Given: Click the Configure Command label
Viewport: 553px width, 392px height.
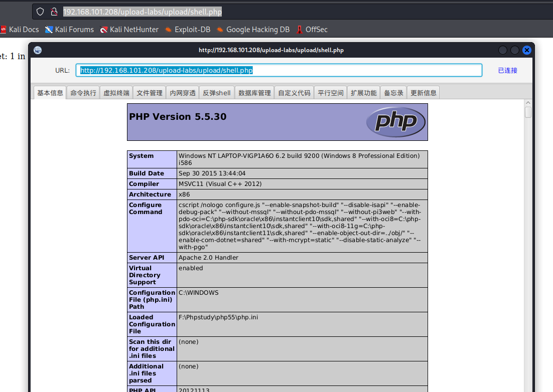Looking at the screenshot, I should point(146,209).
